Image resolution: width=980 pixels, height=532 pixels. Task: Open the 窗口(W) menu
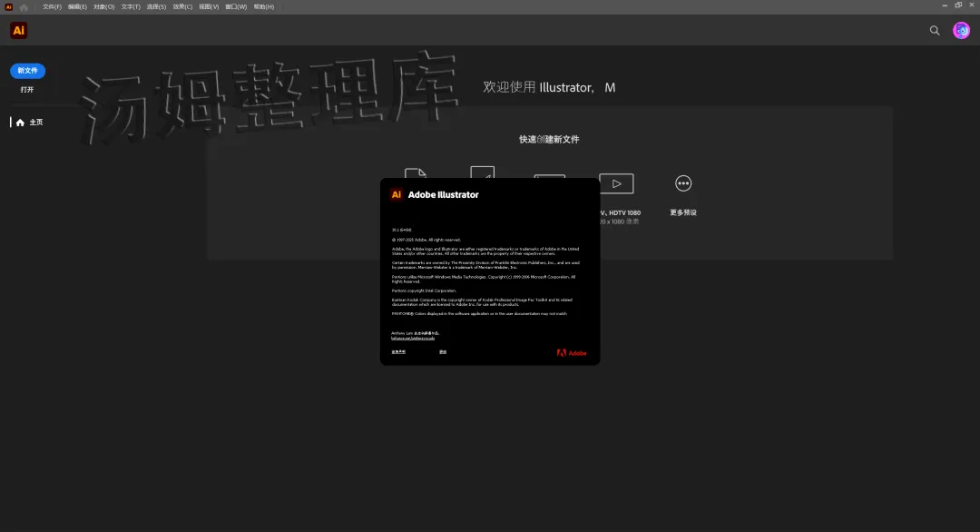(236, 7)
